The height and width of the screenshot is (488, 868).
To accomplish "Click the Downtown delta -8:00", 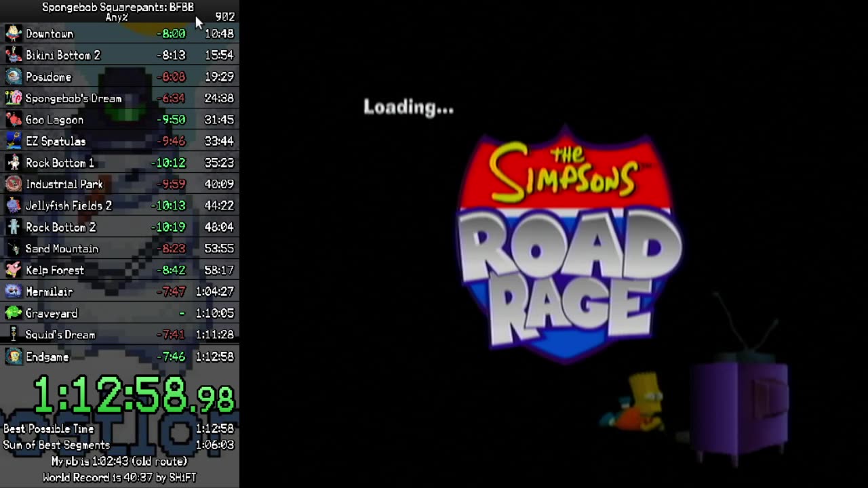I will (x=171, y=33).
